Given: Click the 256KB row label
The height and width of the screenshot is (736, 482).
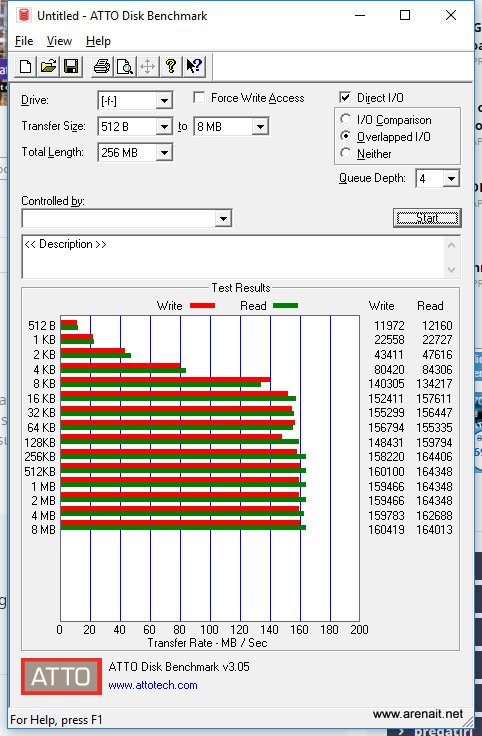Looking at the screenshot, I should pyautogui.click(x=40, y=456).
